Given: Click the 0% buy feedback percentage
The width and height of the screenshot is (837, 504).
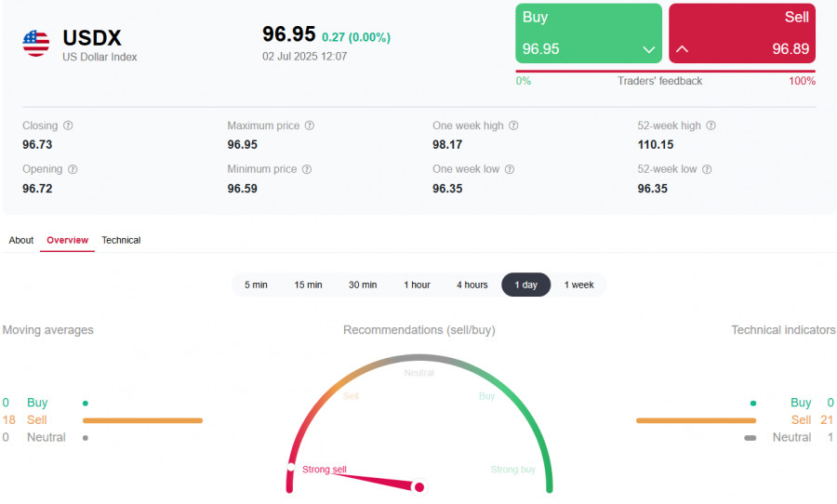Looking at the screenshot, I should (523, 81).
